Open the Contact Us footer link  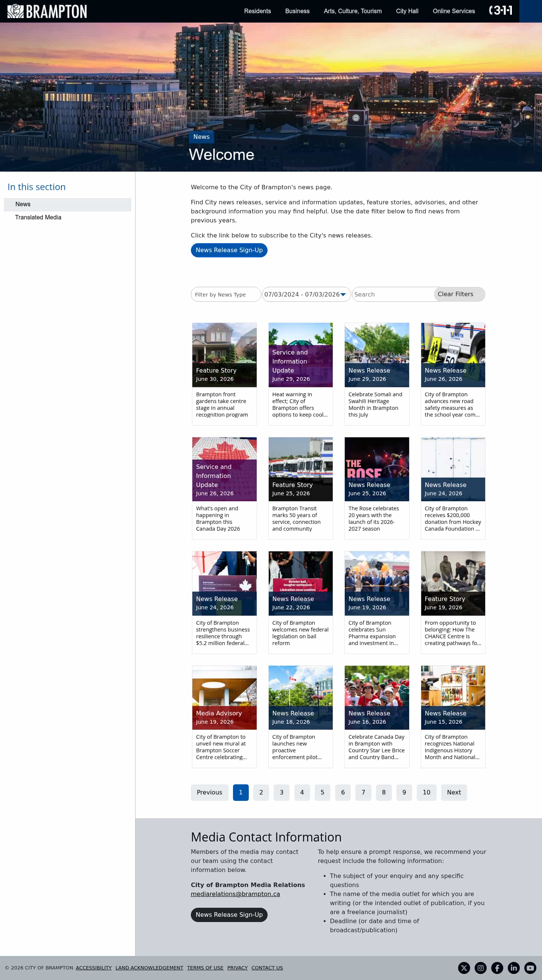coord(267,968)
